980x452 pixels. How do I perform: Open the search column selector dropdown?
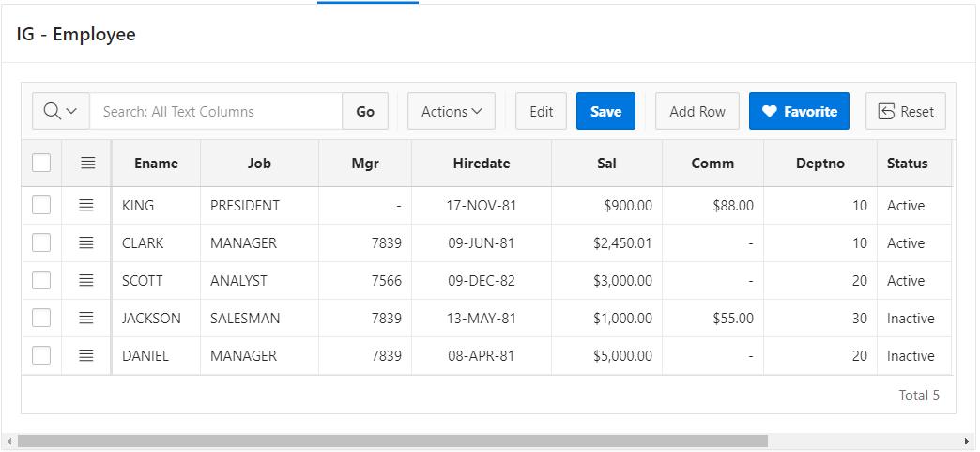point(61,111)
